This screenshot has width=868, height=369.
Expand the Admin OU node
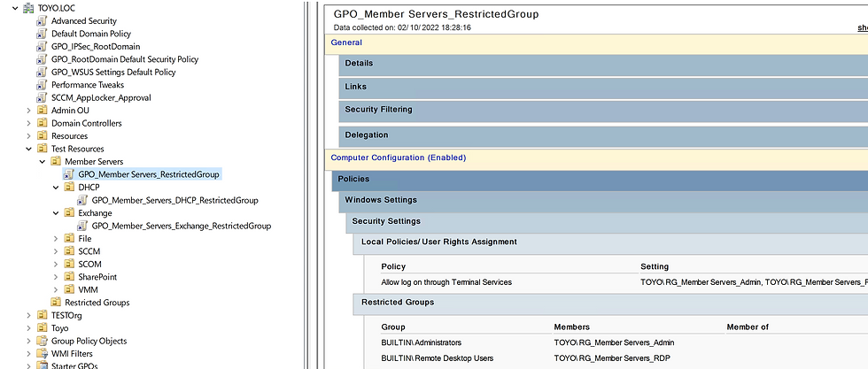(x=28, y=110)
